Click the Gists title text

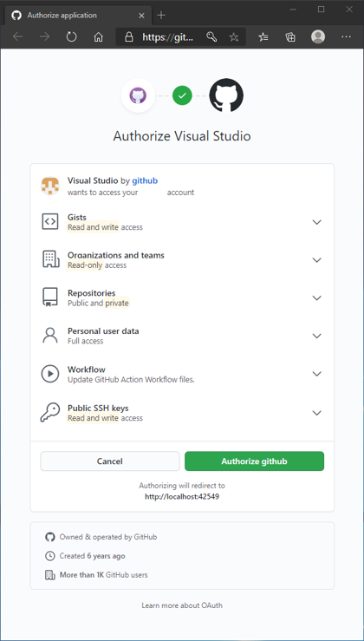pos(77,217)
